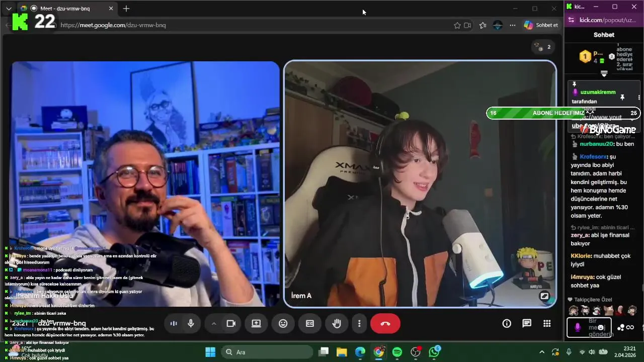Open the tab search dropdown arrow
The width and height of the screenshot is (644, 362).
tap(9, 9)
